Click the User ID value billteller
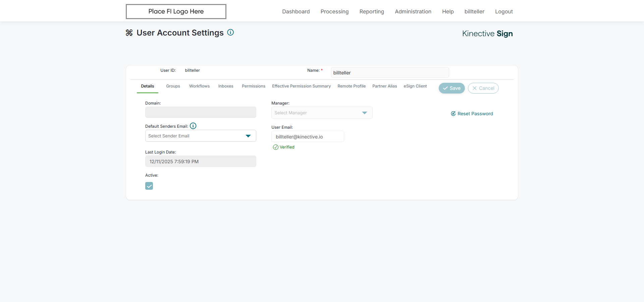Image resolution: width=644 pixels, height=302 pixels. tap(192, 70)
